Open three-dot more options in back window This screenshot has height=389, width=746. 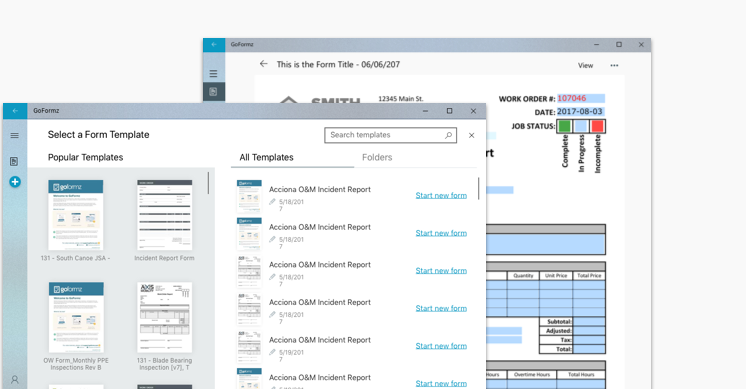[614, 66]
